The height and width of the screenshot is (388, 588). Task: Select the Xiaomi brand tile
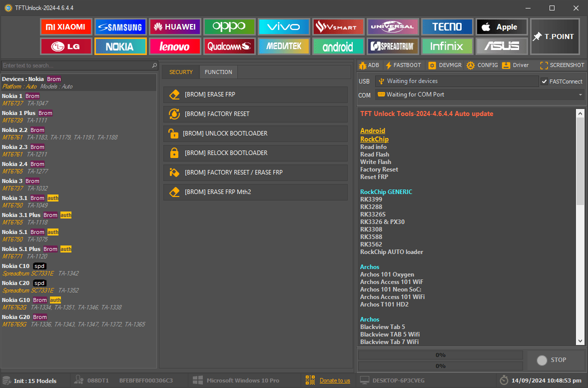click(x=66, y=27)
